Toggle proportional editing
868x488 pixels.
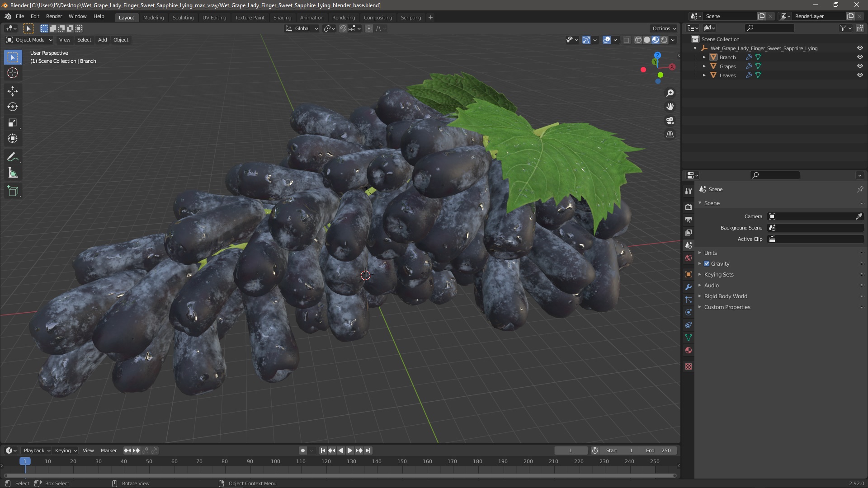point(369,28)
